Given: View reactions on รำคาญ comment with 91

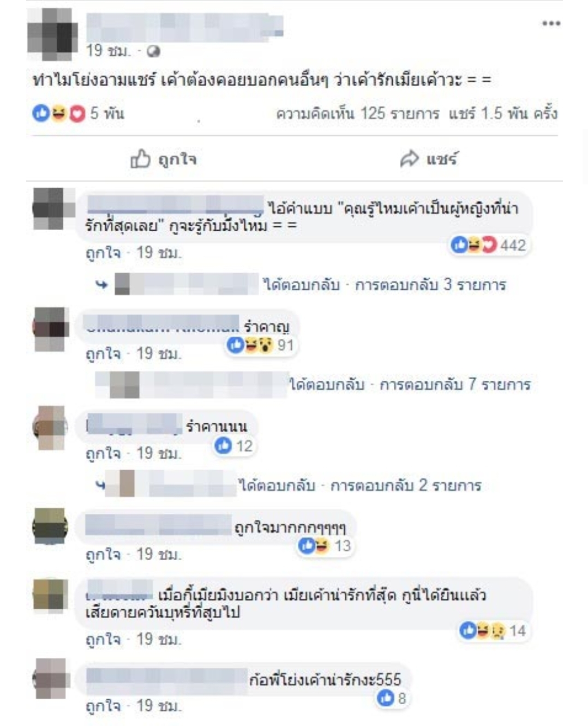Looking at the screenshot, I should [261, 345].
